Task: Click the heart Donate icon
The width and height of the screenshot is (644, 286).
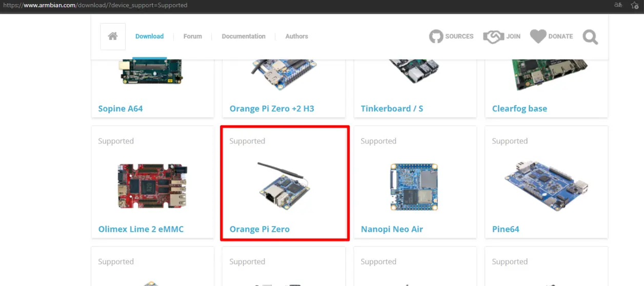Action: click(538, 36)
